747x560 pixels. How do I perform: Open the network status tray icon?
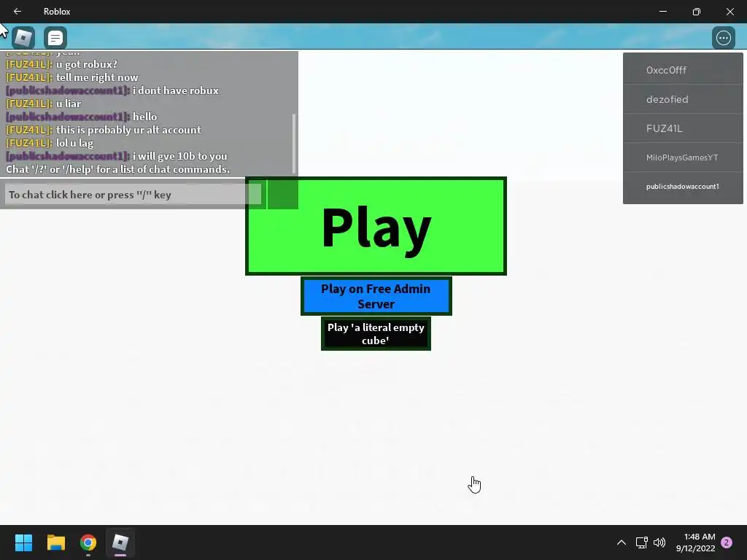pos(642,542)
